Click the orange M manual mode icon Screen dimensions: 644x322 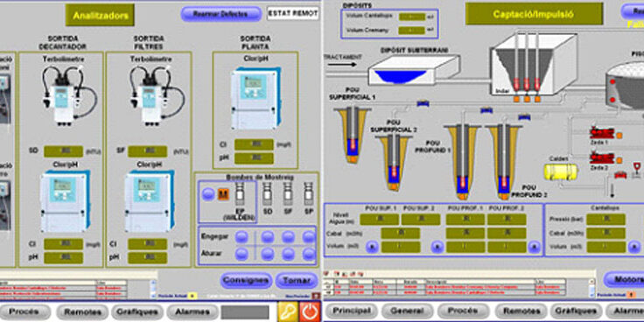click(223, 194)
